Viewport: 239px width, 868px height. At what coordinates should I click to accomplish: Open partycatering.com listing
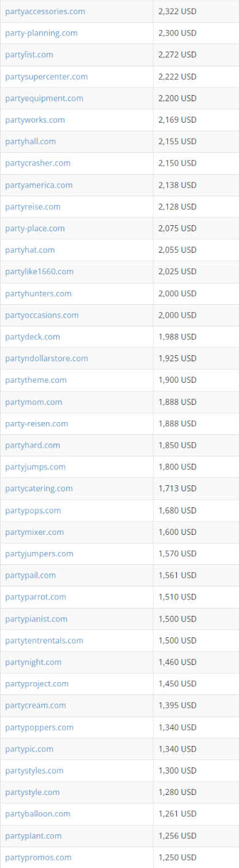tap(39, 488)
